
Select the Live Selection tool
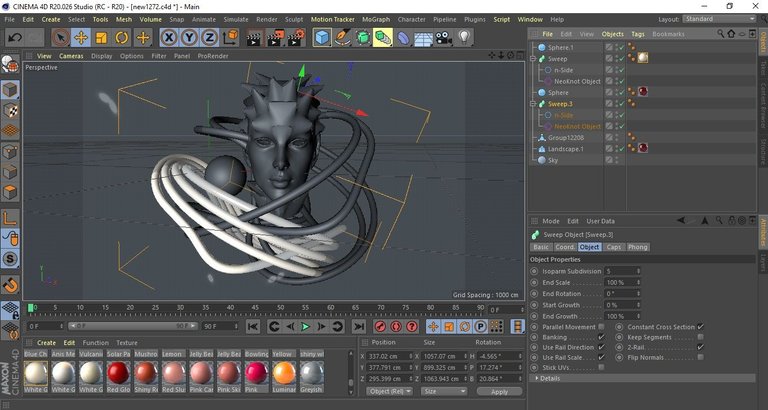61,38
